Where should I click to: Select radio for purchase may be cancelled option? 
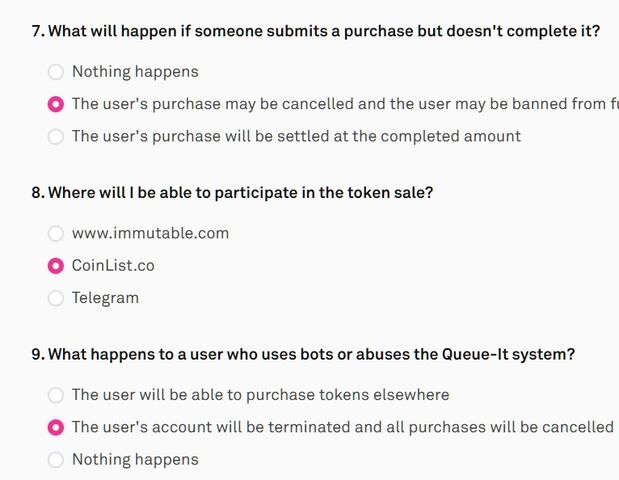[x=56, y=104]
